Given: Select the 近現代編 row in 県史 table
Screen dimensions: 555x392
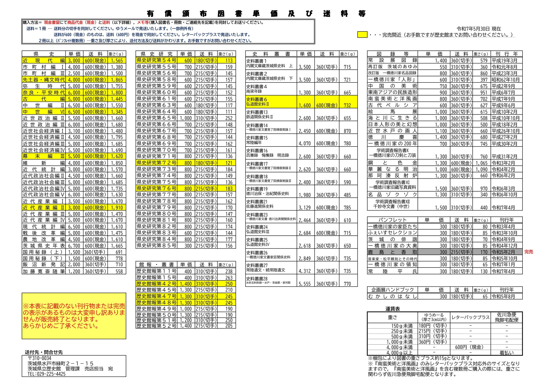Looking at the screenshot, I should click(x=74, y=60).
